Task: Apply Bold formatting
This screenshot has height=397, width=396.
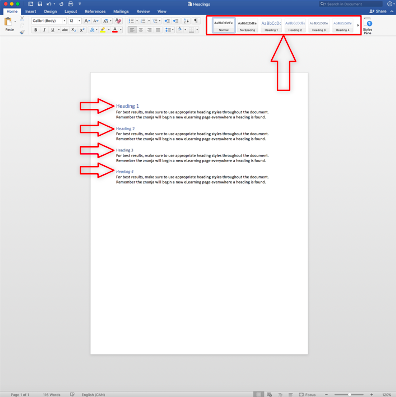Action: point(36,30)
